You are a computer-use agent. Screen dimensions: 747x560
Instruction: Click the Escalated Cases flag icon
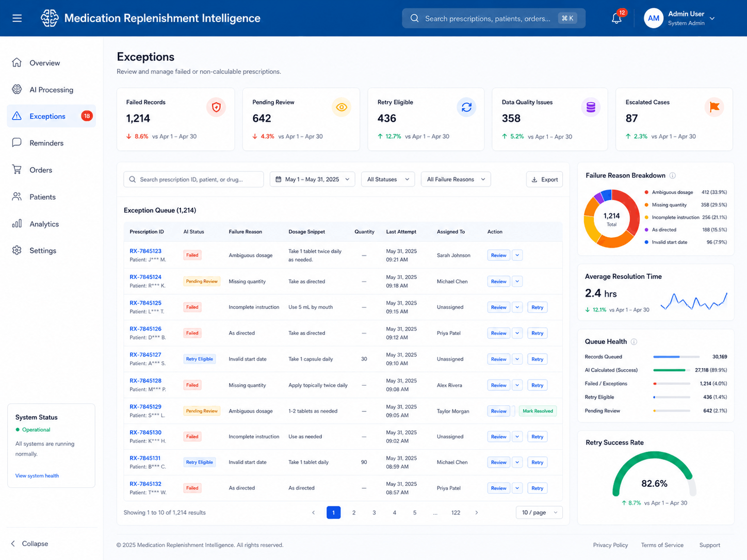(x=714, y=107)
